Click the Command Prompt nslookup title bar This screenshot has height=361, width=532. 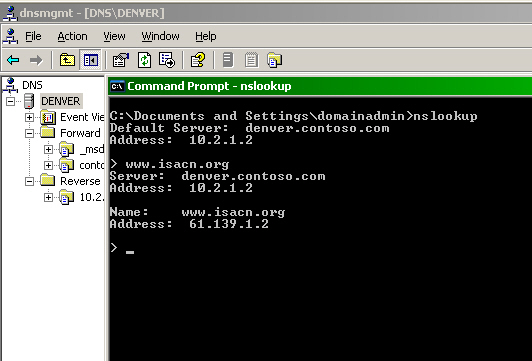(320, 86)
